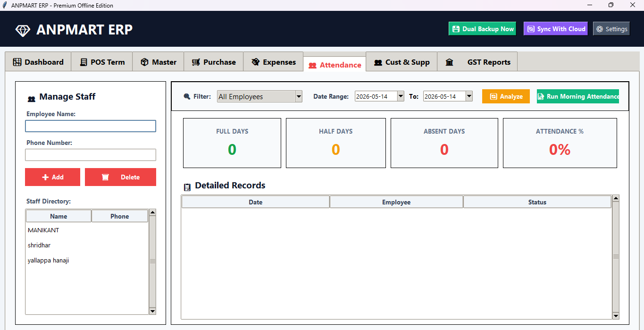Click the magnifier icon beside Filter
The height and width of the screenshot is (330, 644).
187,96
